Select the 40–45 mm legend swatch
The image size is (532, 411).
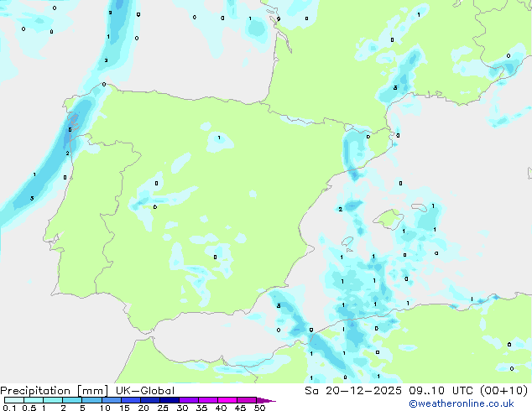click(227, 400)
